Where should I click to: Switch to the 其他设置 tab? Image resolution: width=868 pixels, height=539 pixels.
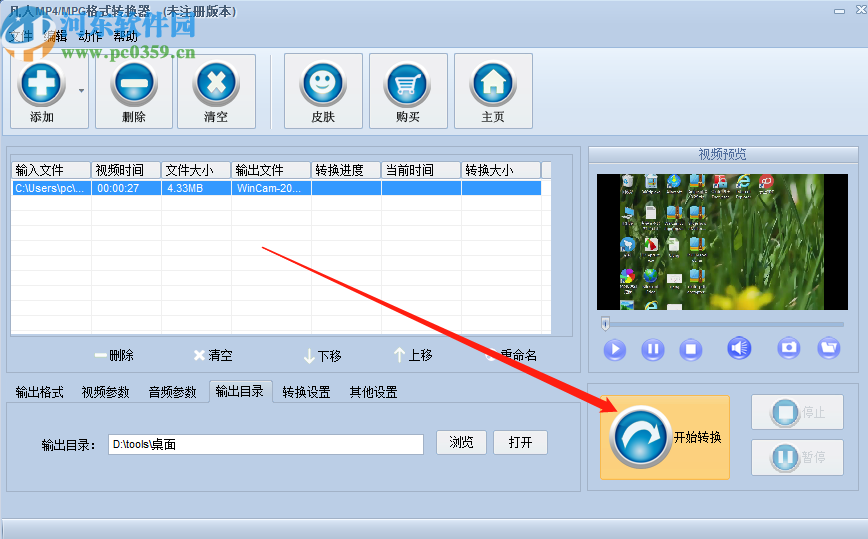[x=373, y=392]
